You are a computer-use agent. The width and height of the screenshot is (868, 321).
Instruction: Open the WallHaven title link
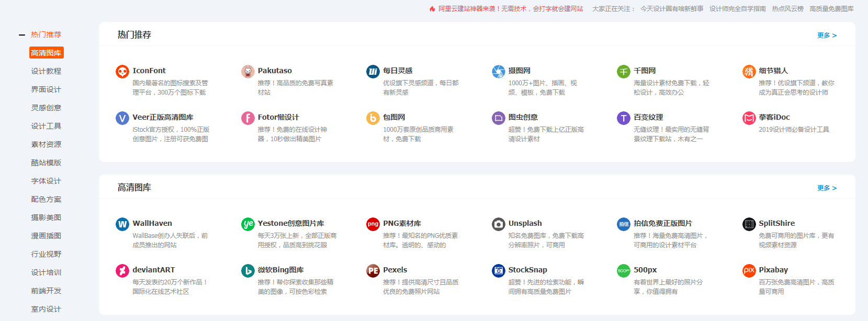(x=152, y=223)
